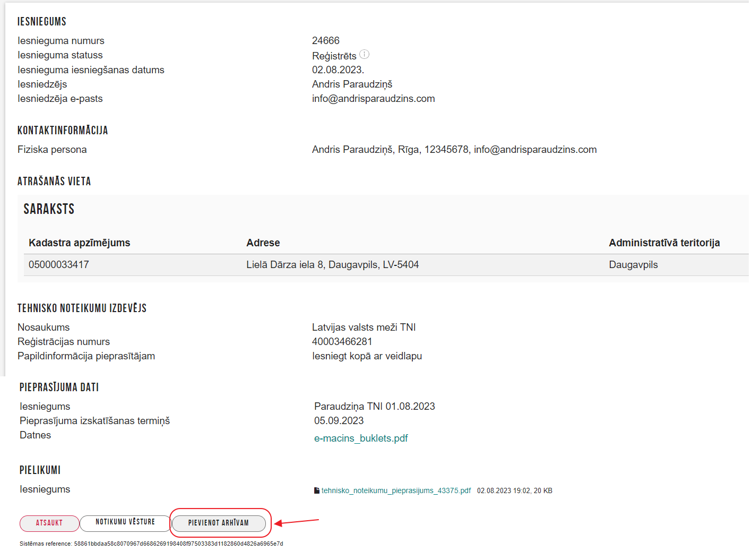Click the Atsaukt button
The image size is (752, 560).
tap(49, 523)
